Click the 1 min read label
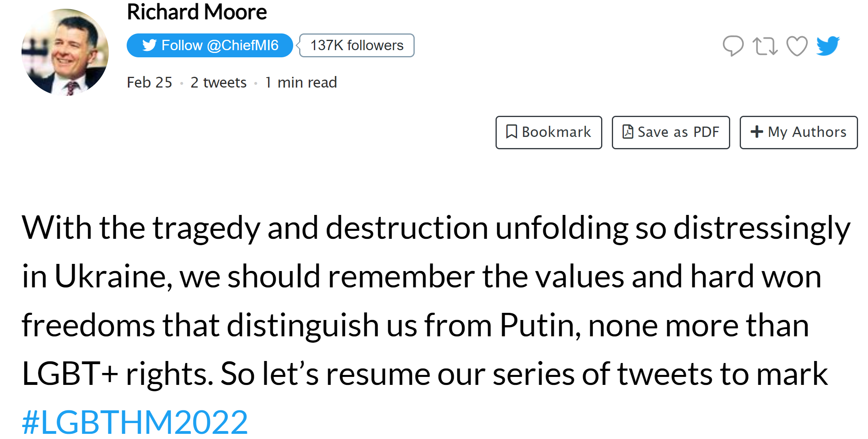868x439 pixels. 301,82
